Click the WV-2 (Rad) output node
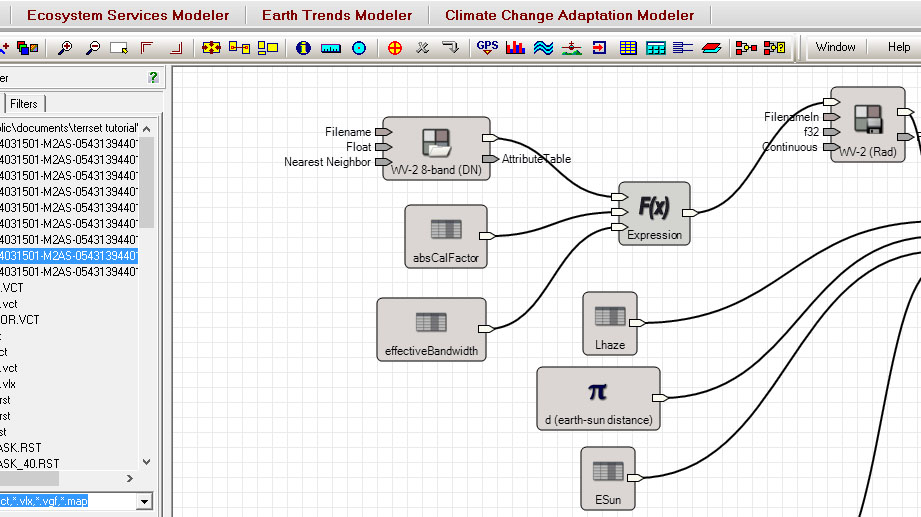 tap(867, 124)
